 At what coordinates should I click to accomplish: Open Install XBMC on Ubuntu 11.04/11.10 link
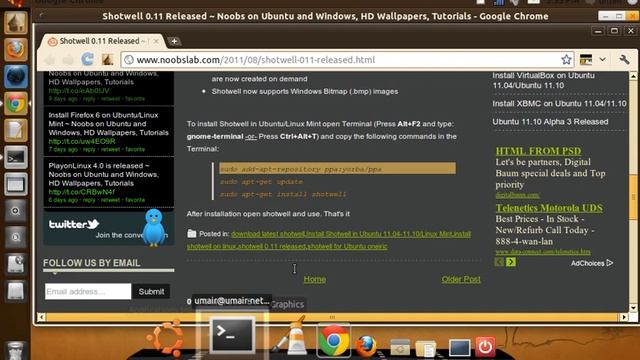(559, 104)
